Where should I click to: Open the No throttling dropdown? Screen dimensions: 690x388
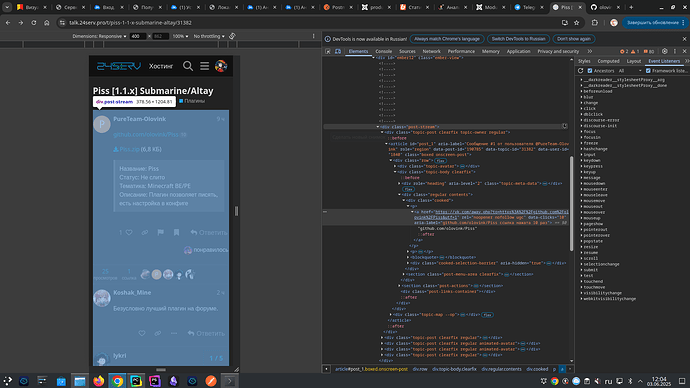(209, 36)
